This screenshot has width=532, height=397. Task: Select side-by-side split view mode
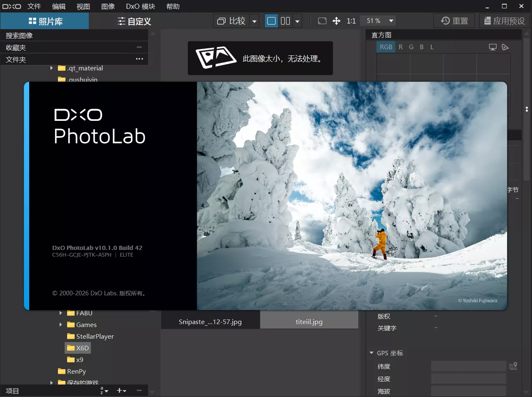(286, 21)
